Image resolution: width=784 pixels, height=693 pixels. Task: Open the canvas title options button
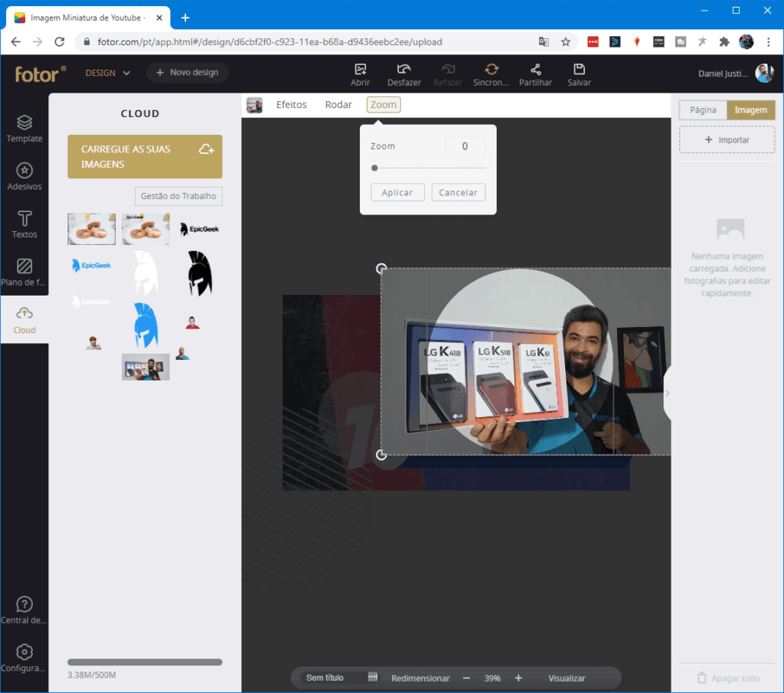373,678
